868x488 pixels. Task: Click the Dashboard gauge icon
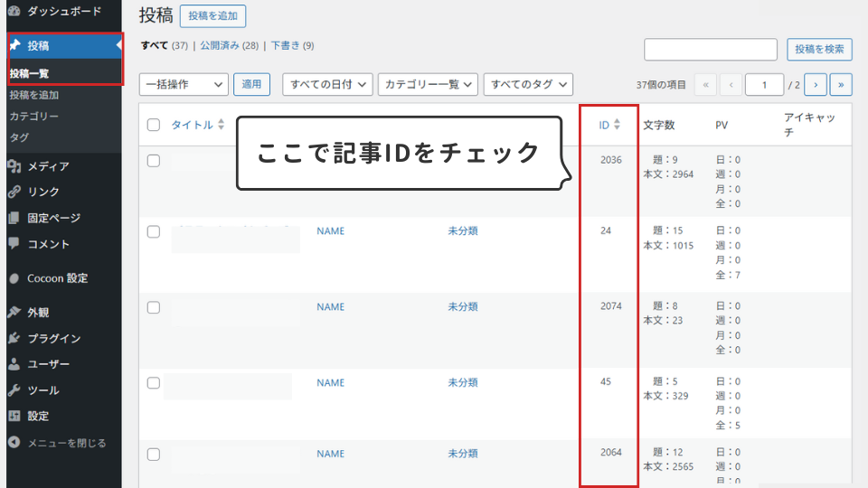click(x=14, y=11)
